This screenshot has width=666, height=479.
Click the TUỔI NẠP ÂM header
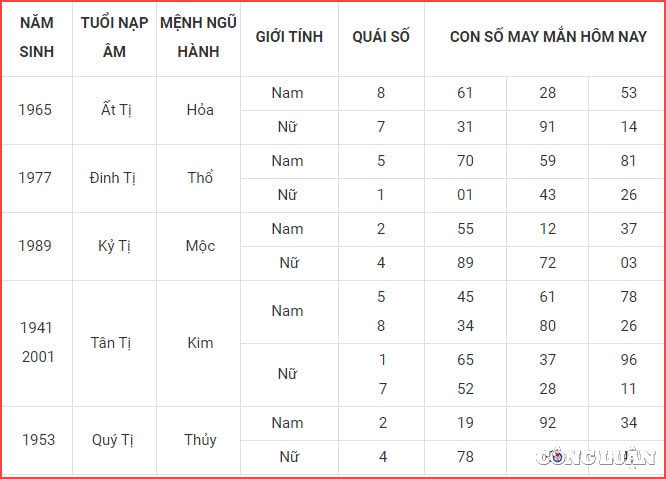tap(114, 37)
